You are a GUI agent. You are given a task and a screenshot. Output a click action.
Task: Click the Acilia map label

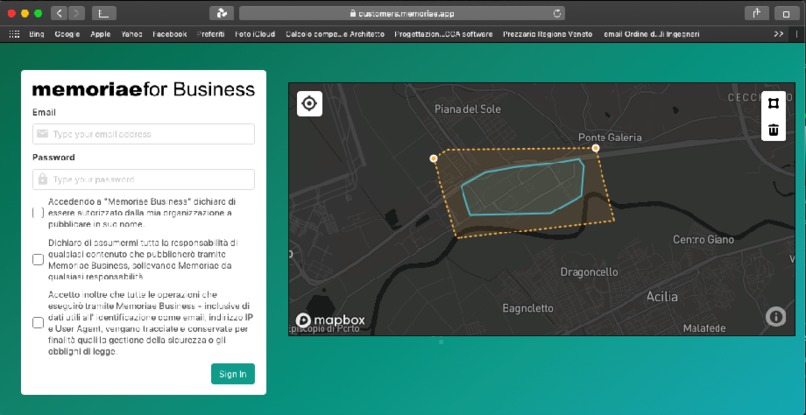662,296
